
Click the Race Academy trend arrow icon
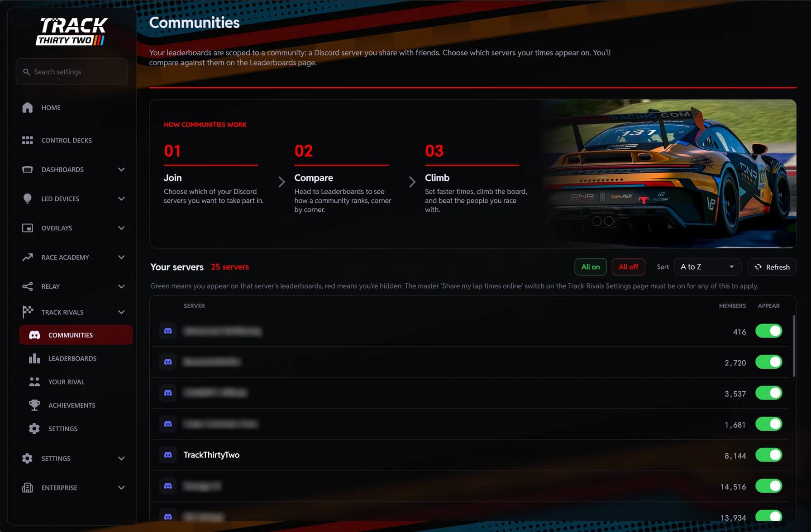28,257
